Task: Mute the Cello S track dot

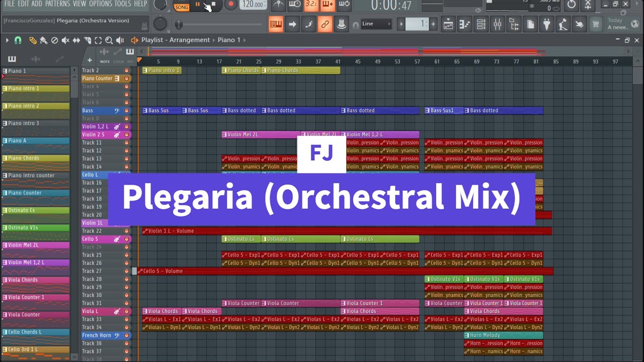Action: [126, 239]
